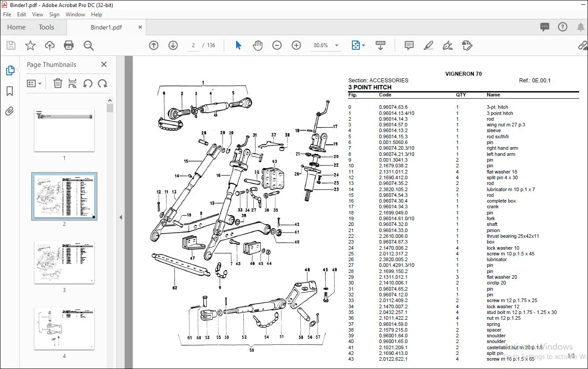
Task: Select the Binder1.pdf document tab
Action: click(x=106, y=27)
